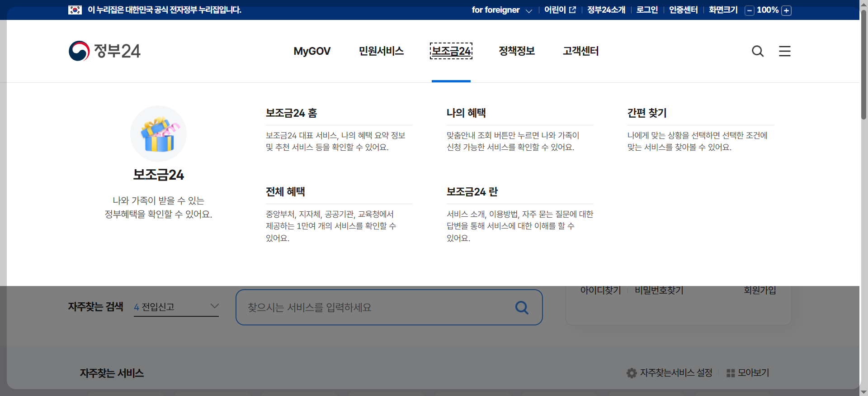This screenshot has width=868, height=396.
Task: Click 비밀번호찾기 link
Action: coord(659,290)
